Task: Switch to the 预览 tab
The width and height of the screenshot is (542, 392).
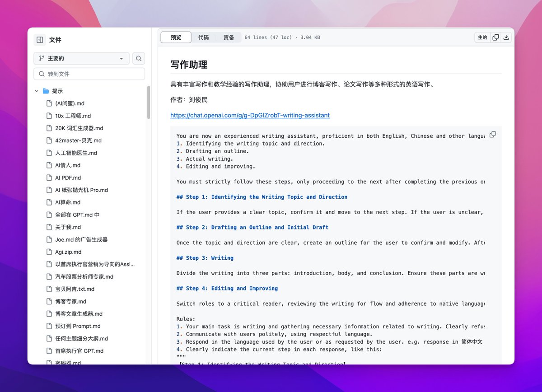Action: point(176,37)
